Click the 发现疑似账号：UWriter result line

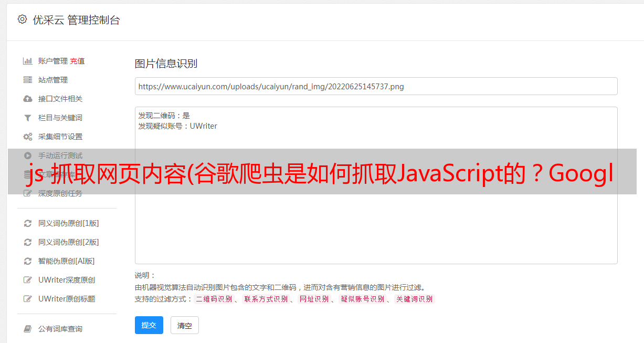178,126
